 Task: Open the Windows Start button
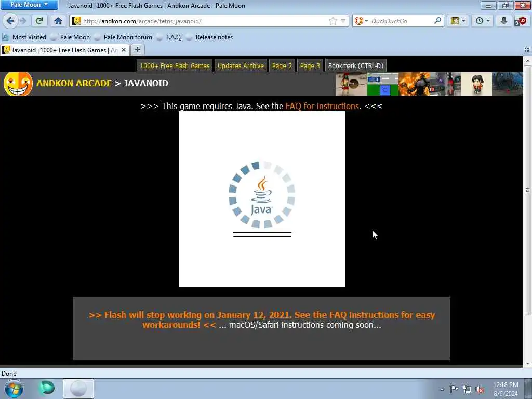[x=14, y=389]
